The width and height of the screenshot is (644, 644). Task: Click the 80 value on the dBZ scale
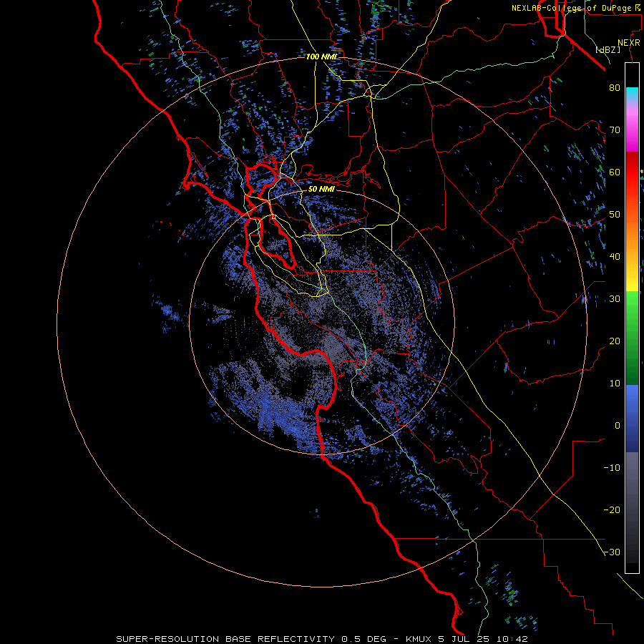[x=615, y=87]
